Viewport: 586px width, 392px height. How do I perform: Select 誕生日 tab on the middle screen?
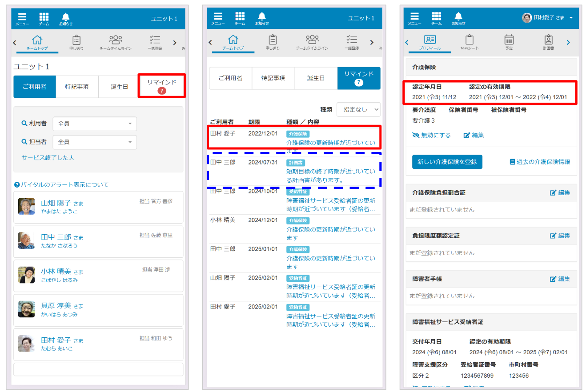point(316,78)
